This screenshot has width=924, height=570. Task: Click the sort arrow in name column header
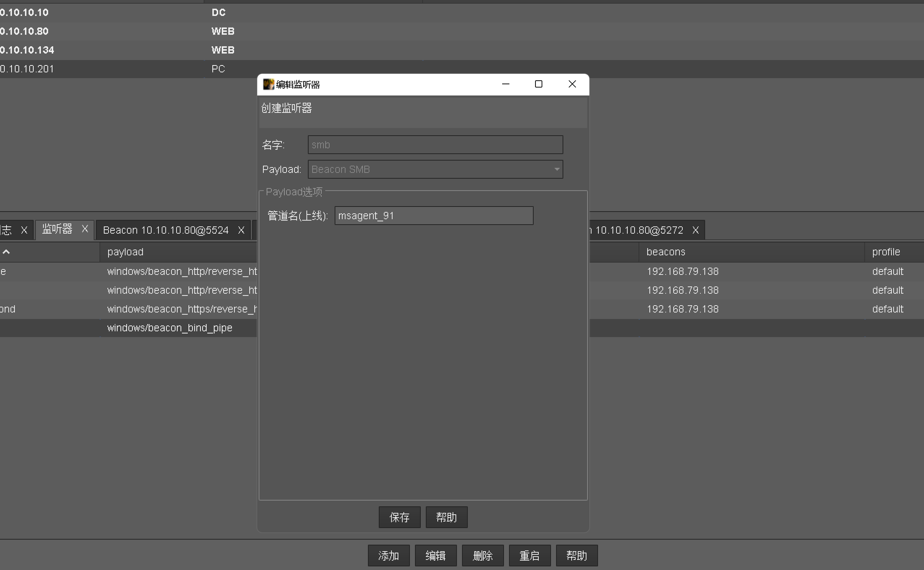pyautogui.click(x=7, y=252)
